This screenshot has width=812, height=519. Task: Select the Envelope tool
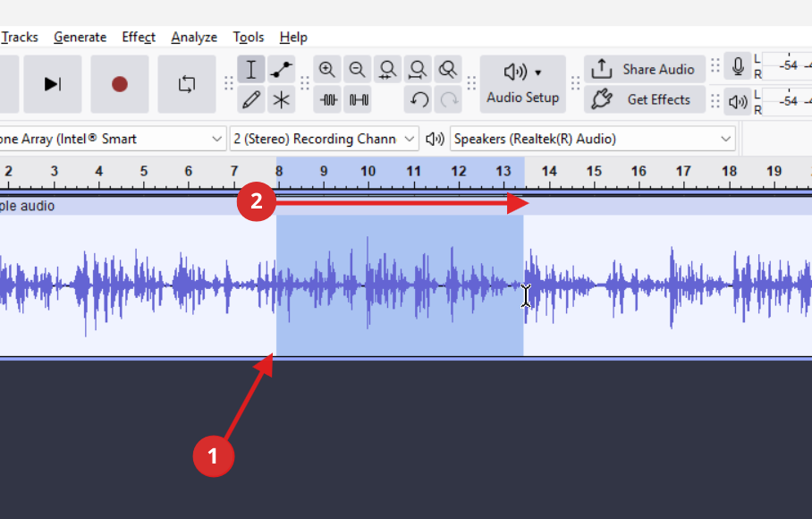(282, 70)
